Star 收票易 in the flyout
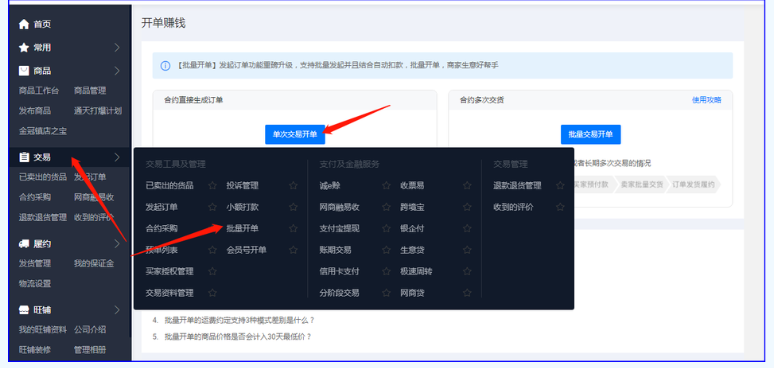 467,185
